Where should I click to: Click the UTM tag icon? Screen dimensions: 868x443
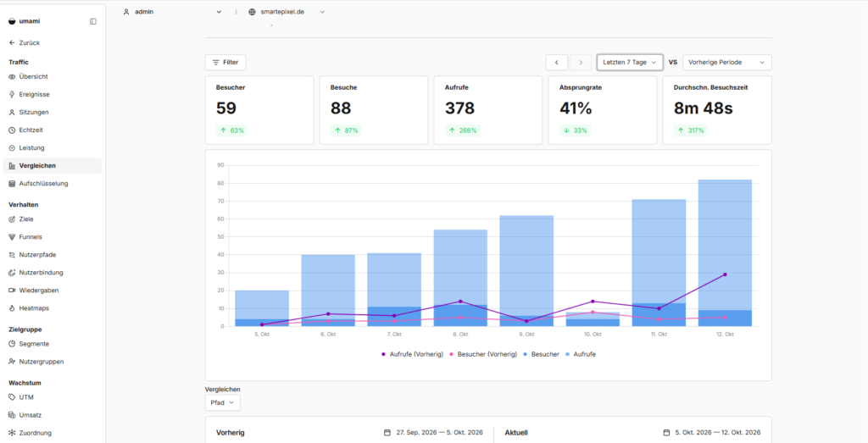12,397
